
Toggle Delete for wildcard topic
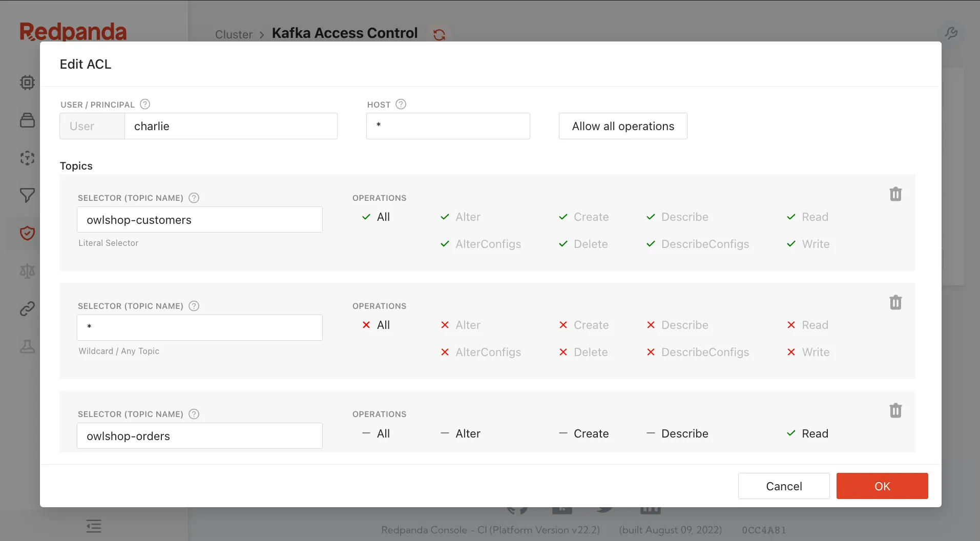[583, 352]
